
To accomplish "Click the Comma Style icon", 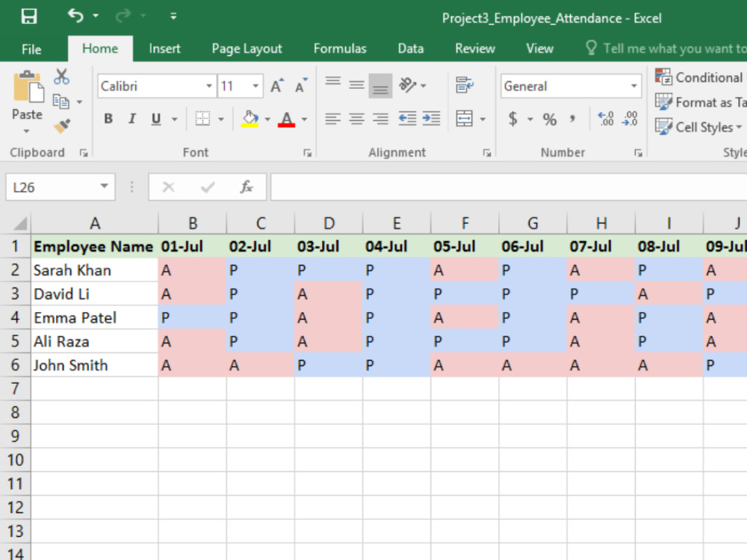I will tap(572, 119).
